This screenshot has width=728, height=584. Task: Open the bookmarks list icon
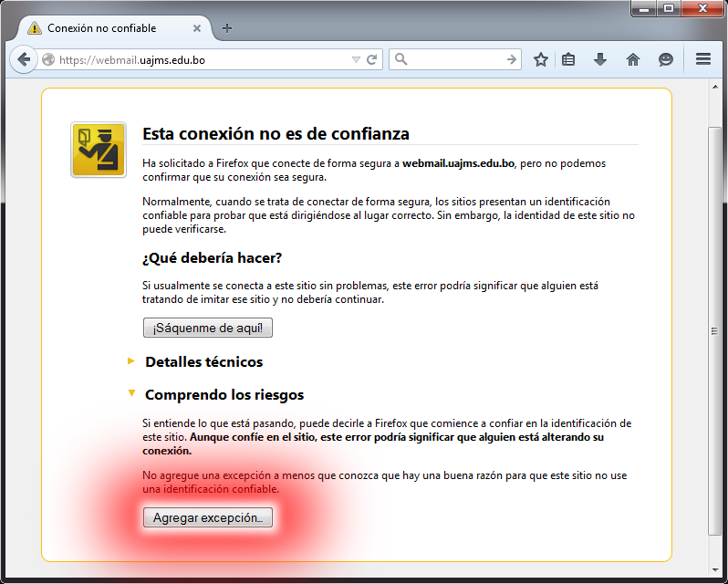pos(569,59)
